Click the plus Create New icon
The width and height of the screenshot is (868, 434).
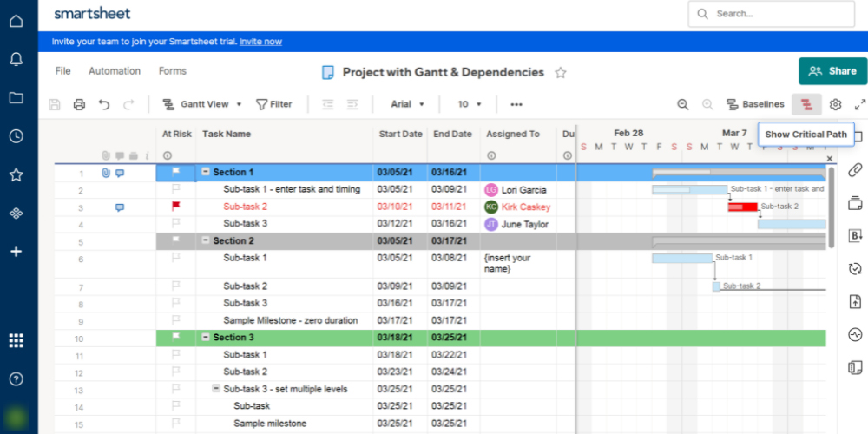coord(16,252)
